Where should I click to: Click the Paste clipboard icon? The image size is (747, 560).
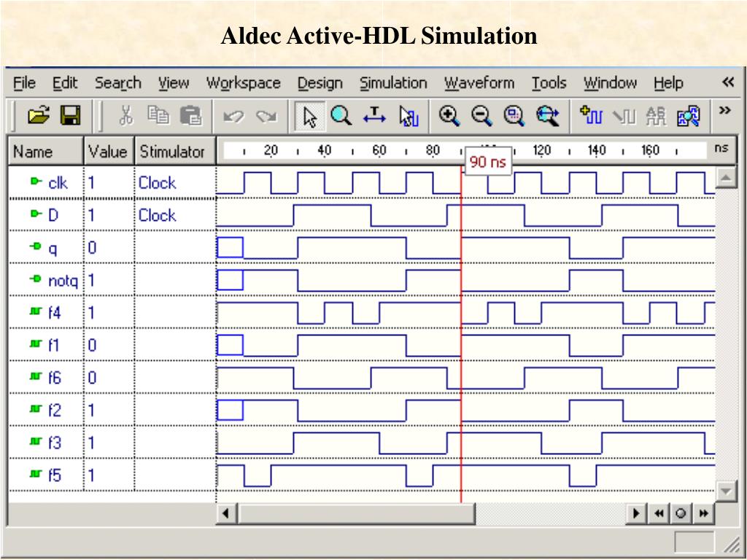(x=190, y=116)
